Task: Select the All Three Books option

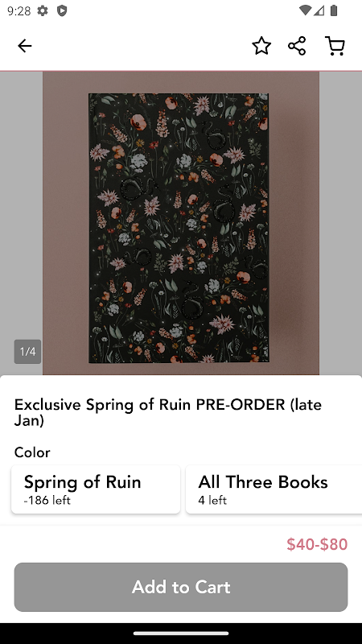Action: coord(274,489)
